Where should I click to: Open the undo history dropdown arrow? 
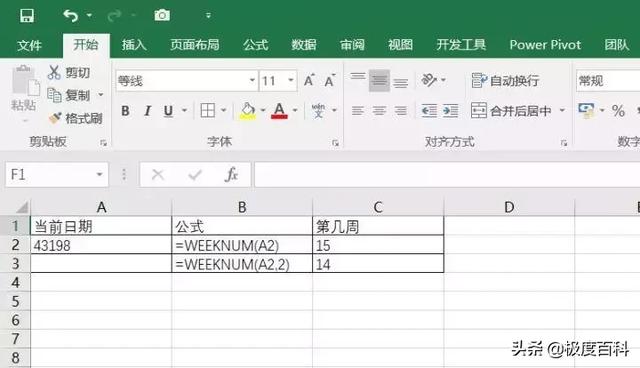89,16
